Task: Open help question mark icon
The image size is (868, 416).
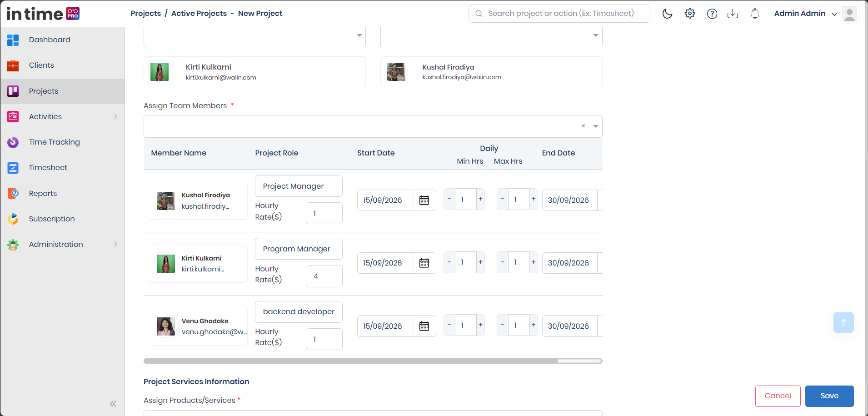Action: coord(712,14)
